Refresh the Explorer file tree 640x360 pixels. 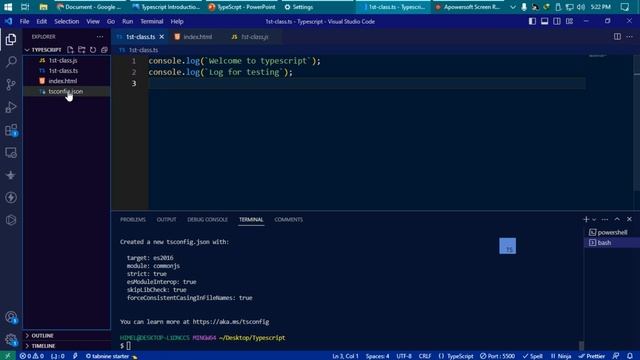pyautogui.click(x=93, y=50)
